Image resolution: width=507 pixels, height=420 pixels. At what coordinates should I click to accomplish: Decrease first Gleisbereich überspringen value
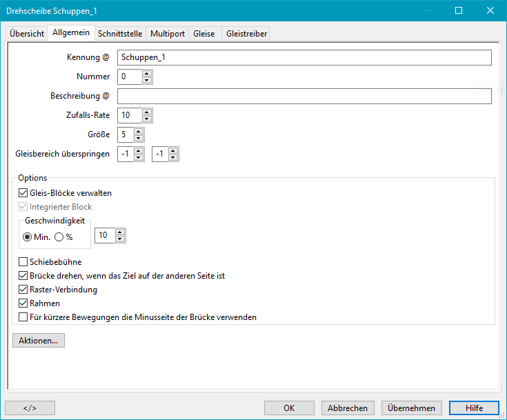click(x=139, y=157)
